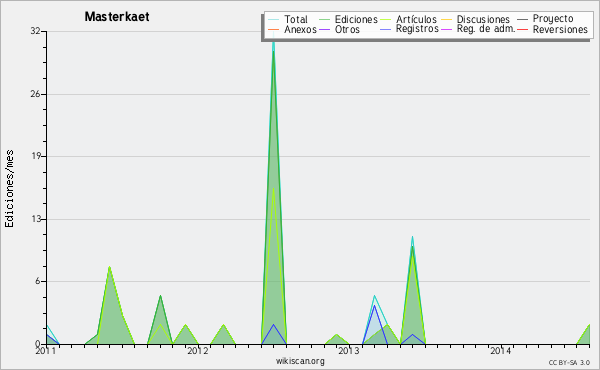Screen dimensions: 600x370
Task: Click the red Reversiones line swatch
Action: click(522, 29)
